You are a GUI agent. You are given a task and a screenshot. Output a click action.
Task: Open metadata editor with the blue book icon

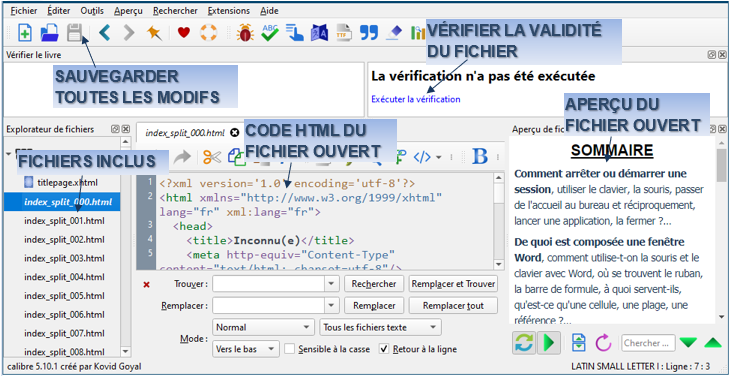[x=319, y=33]
